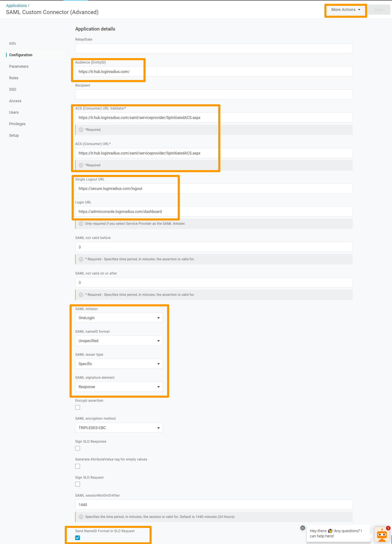Open the SAML encryption method dropdown
392x544 pixels.
click(119, 428)
